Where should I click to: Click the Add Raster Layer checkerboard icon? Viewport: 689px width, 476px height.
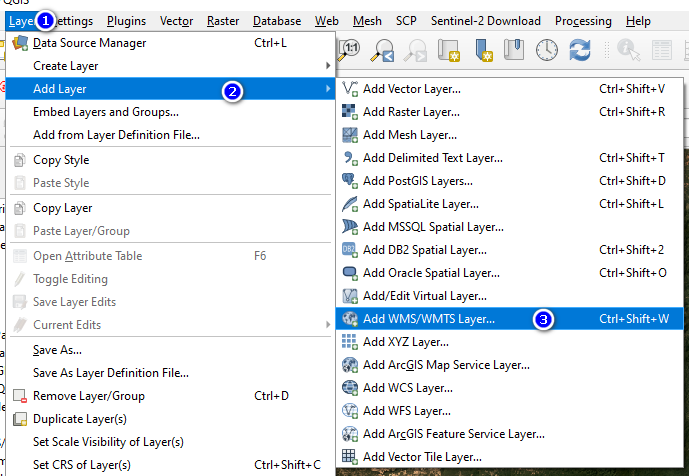point(350,112)
